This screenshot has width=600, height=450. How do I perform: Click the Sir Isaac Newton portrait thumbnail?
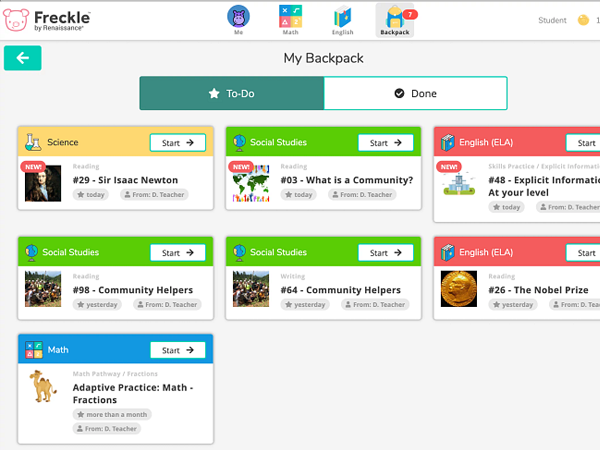pos(43,183)
